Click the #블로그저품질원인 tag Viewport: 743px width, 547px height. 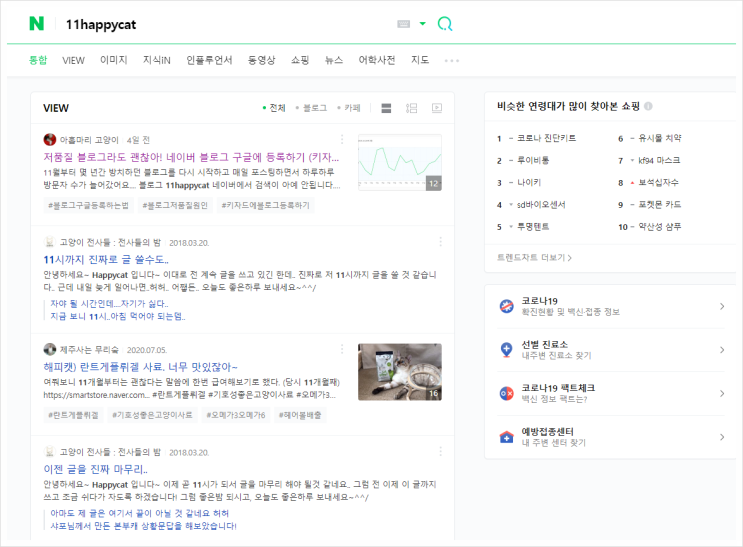pyautogui.click(x=175, y=205)
